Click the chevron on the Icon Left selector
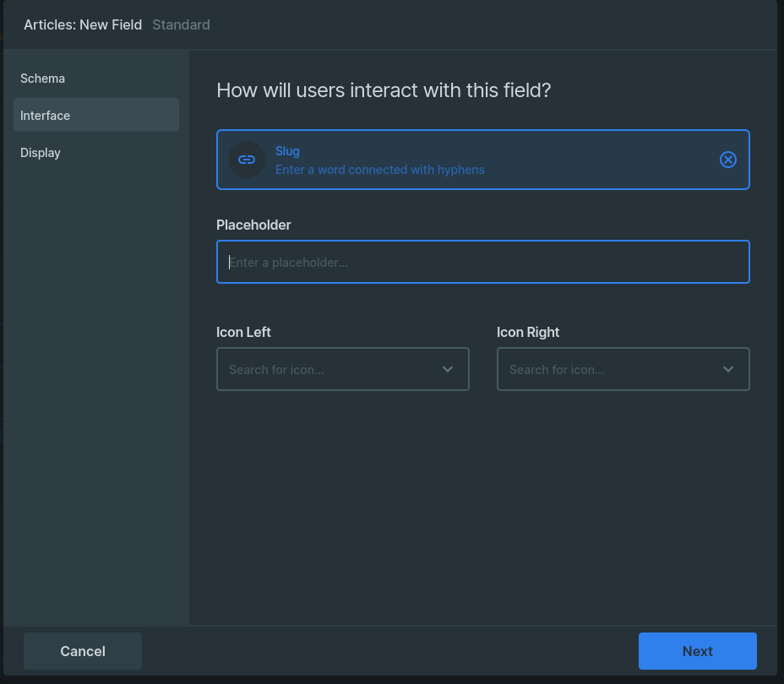Image resolution: width=784 pixels, height=684 pixels. click(448, 369)
